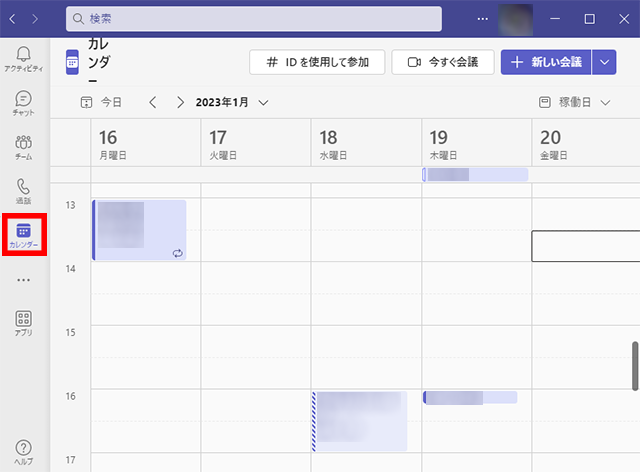Open the アプリ (Apps) sidebar icon
Screen dimensions: 640x472
click(x=24, y=323)
